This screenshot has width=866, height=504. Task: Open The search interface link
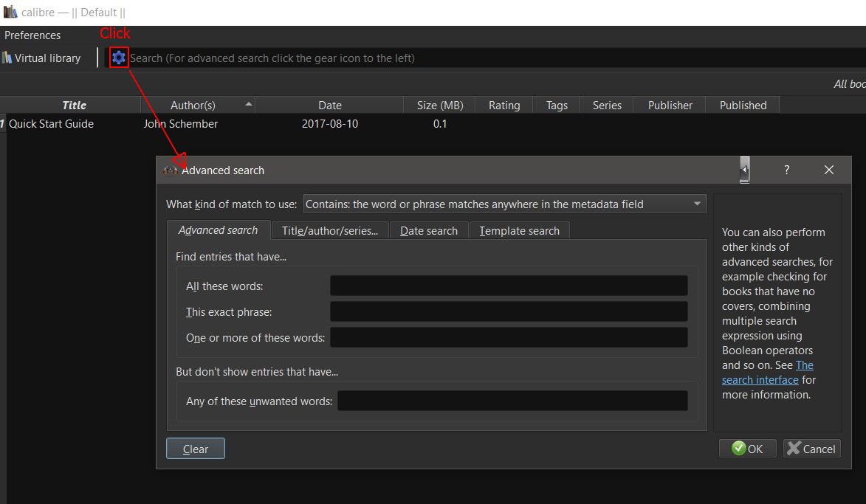(x=760, y=380)
